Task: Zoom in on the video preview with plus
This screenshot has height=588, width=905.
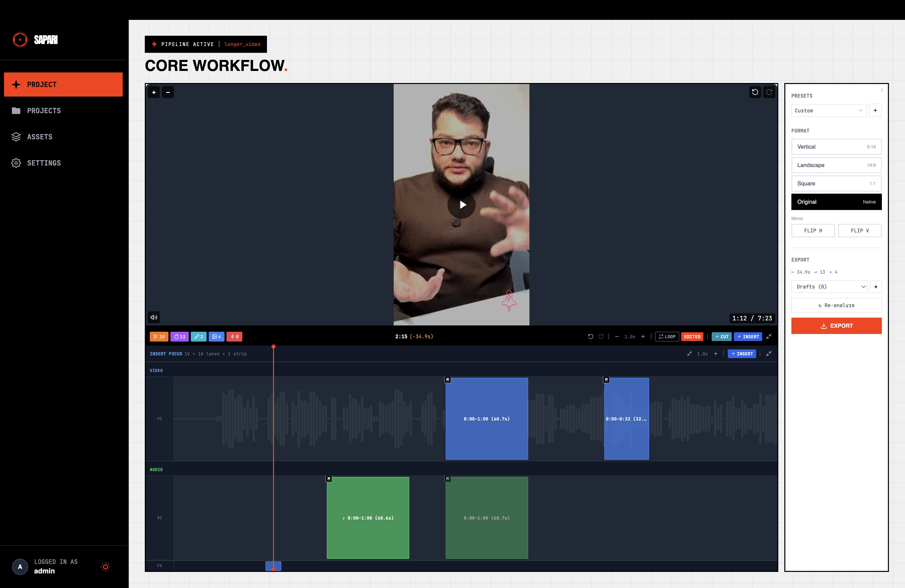Action: 154,92
